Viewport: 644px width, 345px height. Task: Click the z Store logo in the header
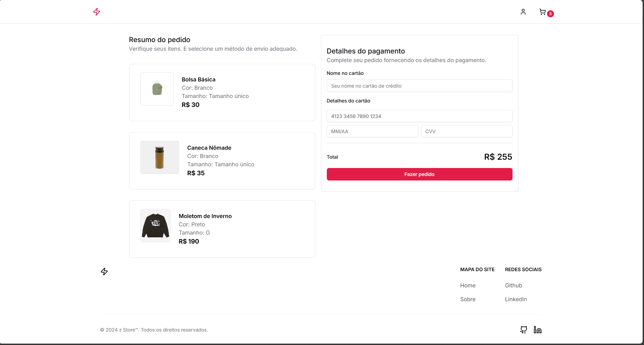tap(97, 11)
